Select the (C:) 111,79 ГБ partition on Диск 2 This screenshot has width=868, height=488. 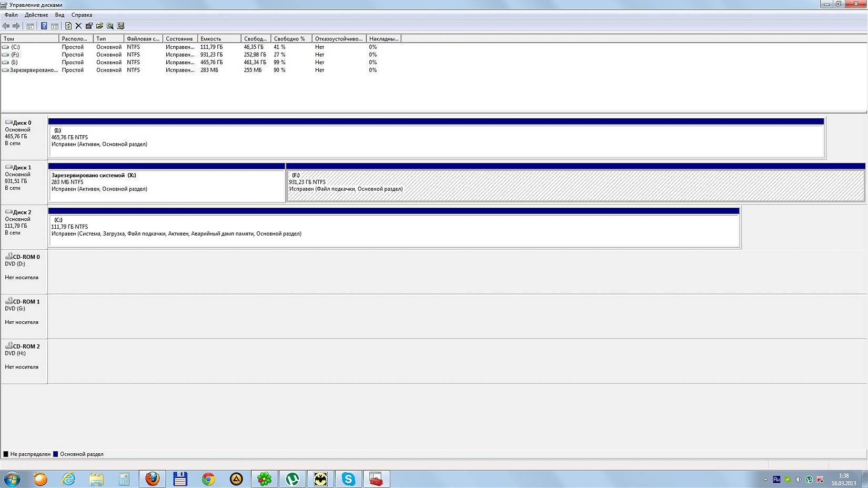coord(394,227)
